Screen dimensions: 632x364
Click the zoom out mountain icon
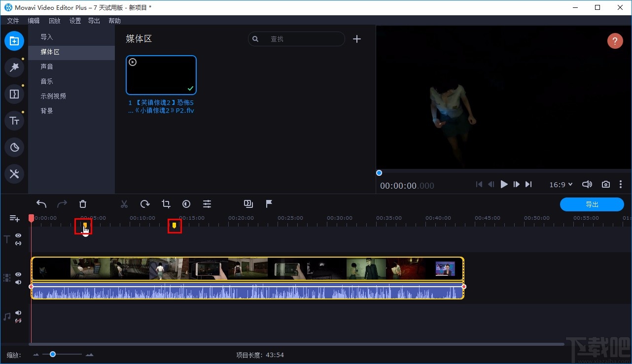click(36, 355)
